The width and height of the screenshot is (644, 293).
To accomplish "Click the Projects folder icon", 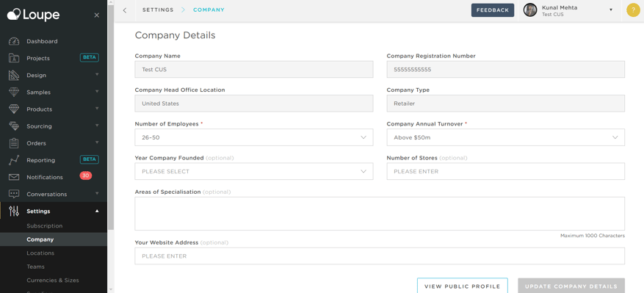I will tap(14, 58).
